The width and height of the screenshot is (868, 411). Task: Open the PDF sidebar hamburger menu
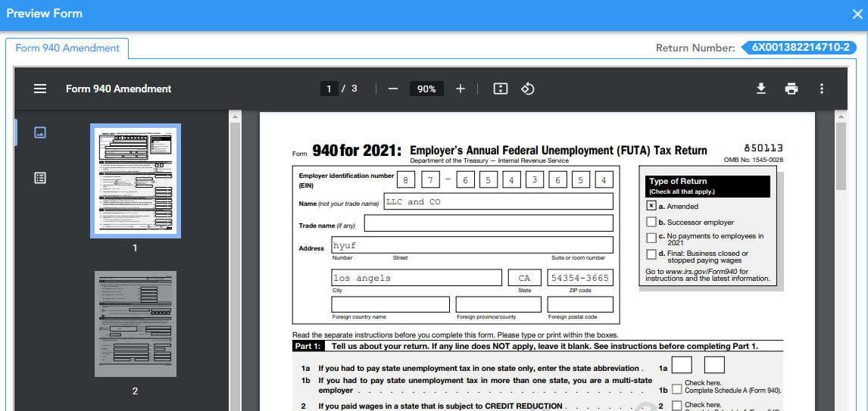click(x=40, y=89)
